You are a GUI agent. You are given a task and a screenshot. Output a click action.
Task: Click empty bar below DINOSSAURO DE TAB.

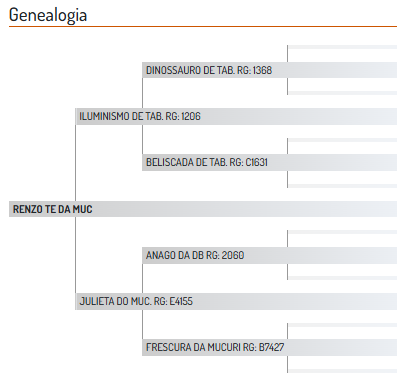click(342, 93)
